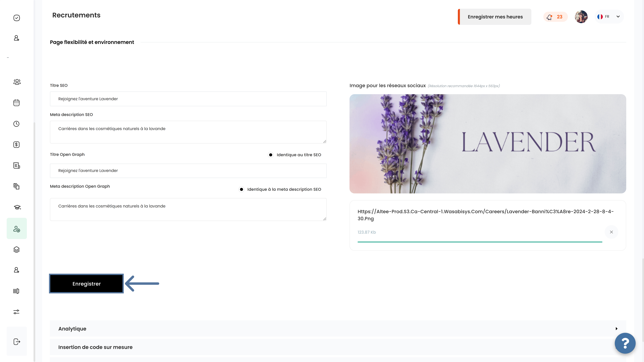Open the blue help question mark button
The width and height of the screenshot is (644, 362).
click(625, 343)
